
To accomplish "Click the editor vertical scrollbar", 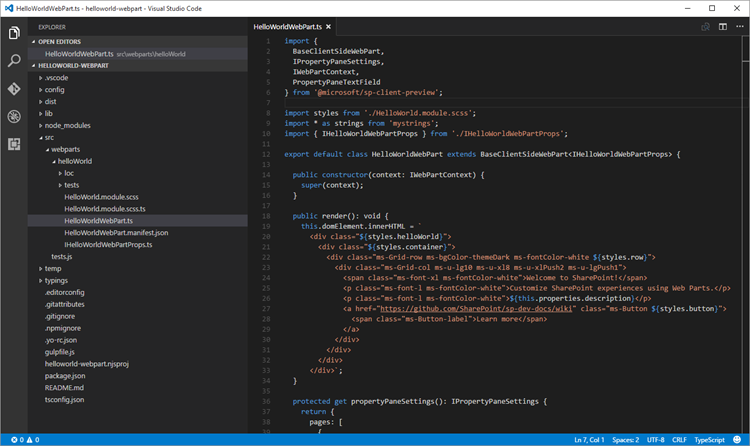I will 746,234.
